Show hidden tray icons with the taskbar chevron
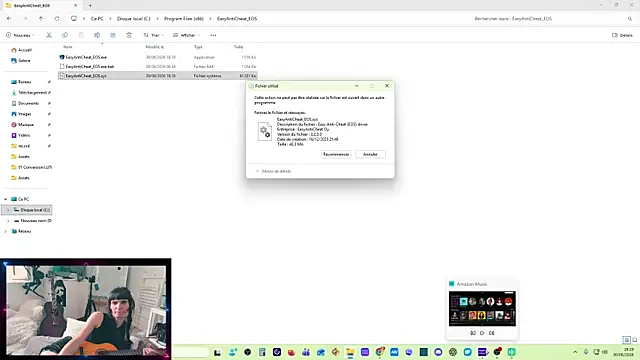Screen dimensions: 640x360 click(x=575, y=352)
